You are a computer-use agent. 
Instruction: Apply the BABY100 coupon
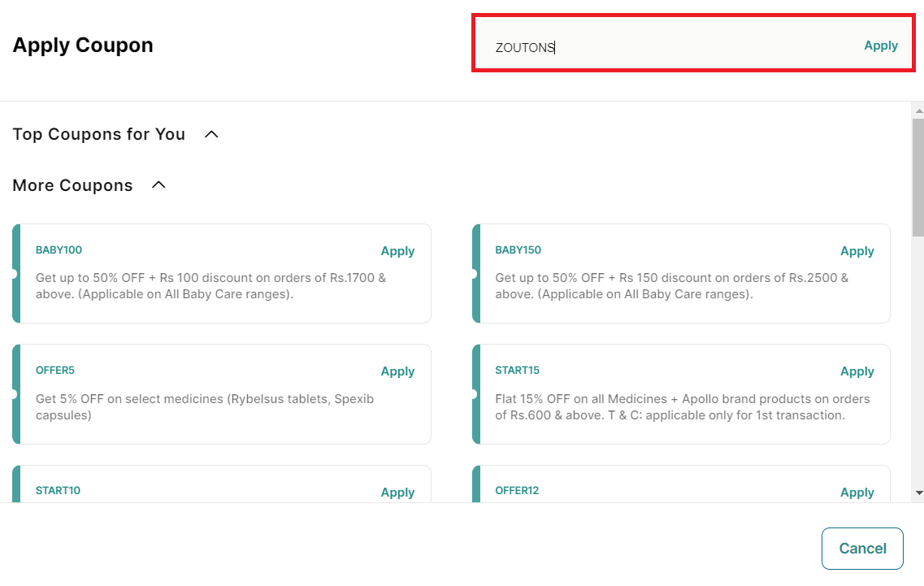coord(397,251)
